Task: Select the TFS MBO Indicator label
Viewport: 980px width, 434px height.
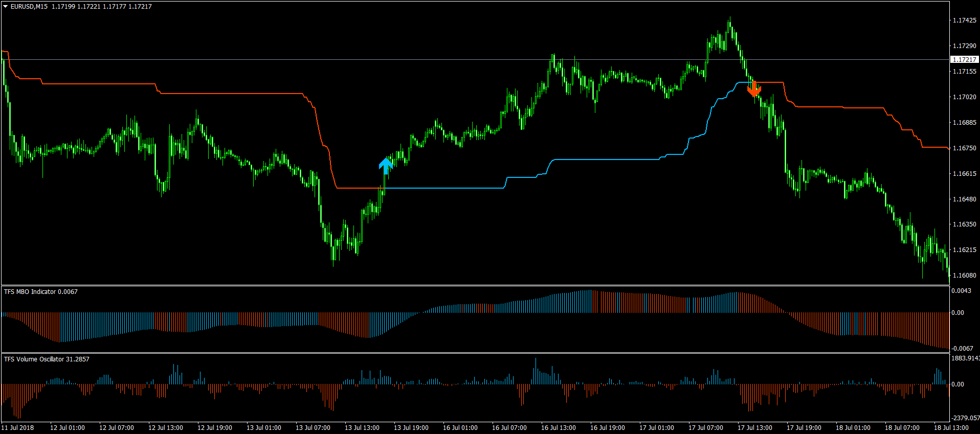Action: pyautogui.click(x=40, y=292)
